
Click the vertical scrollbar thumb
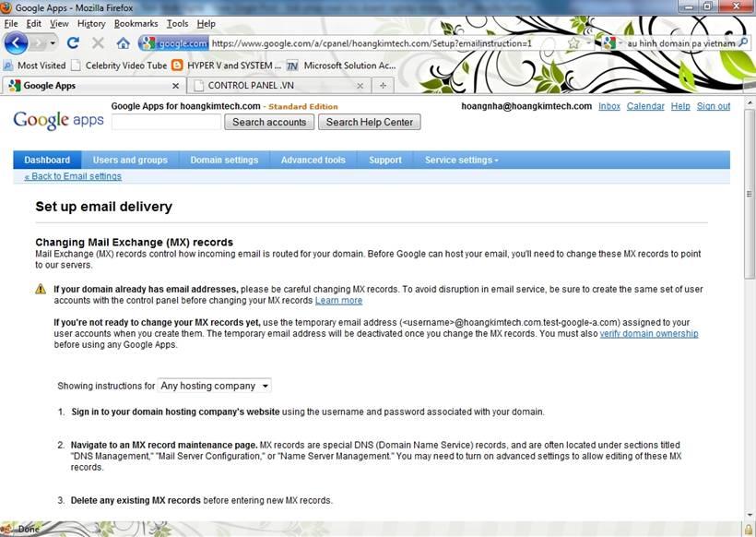coord(749,194)
